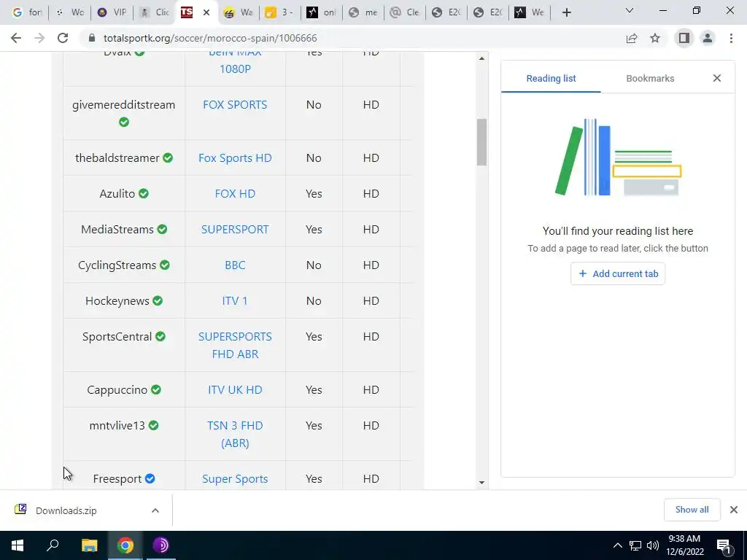Viewport: 747px width, 560px height.
Task: Open the volume control in tray
Action: pos(653,545)
